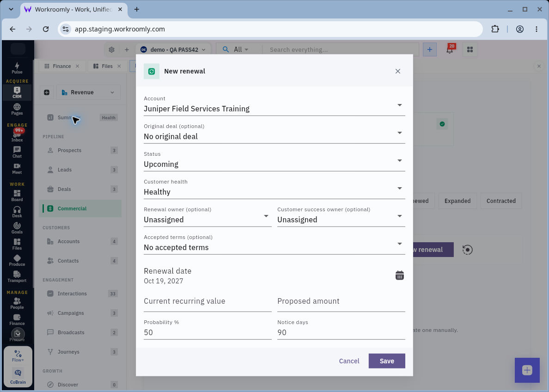Open the Transport module
This screenshot has height=392, width=549.
click(x=17, y=276)
